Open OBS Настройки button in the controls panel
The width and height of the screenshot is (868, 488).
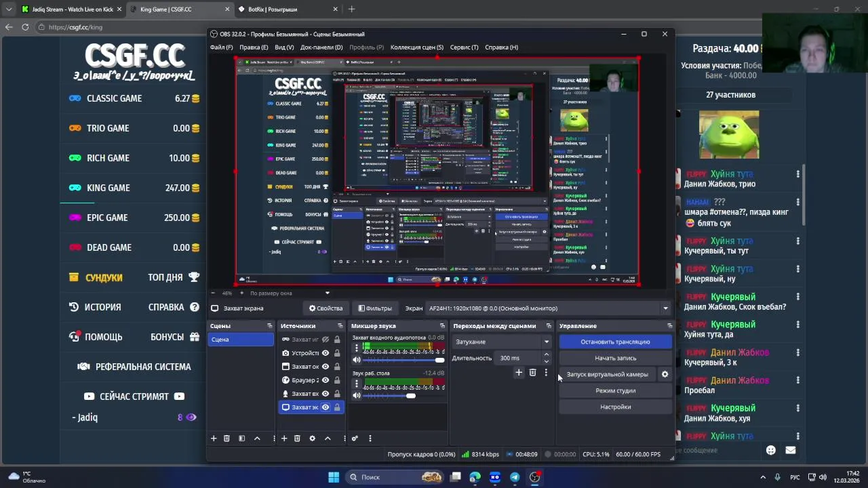[x=615, y=407]
